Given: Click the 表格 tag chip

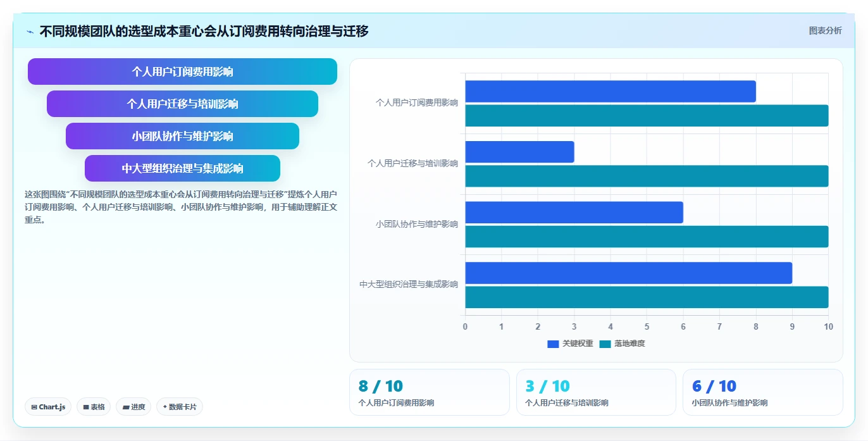Looking at the screenshot, I should click(x=94, y=407).
